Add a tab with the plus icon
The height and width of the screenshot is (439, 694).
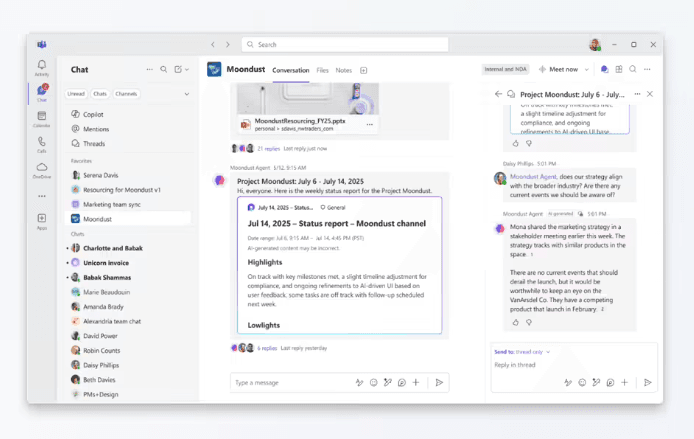tap(363, 70)
